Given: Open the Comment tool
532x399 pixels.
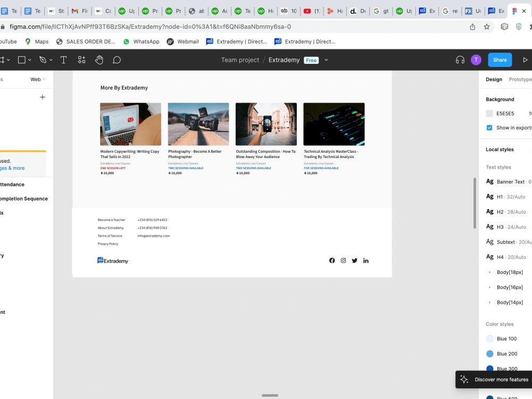Looking at the screenshot, I should click(117, 60).
